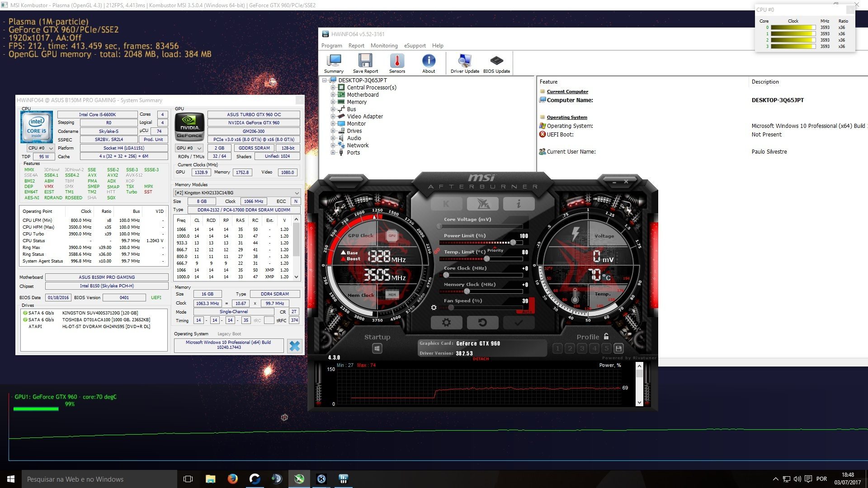Expand the Video Adapter tree node

pos(333,117)
